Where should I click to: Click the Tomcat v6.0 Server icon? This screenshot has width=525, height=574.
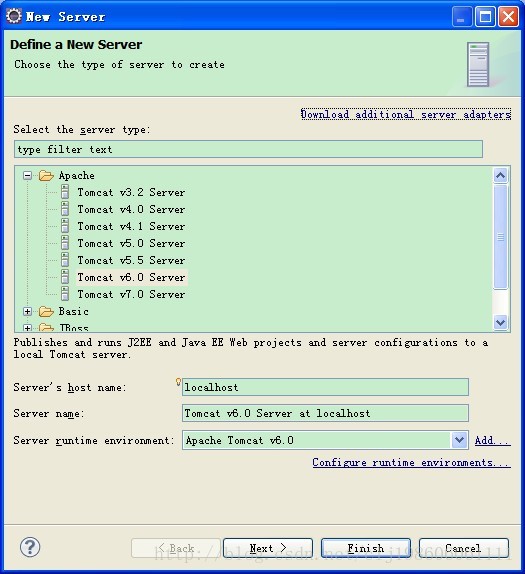pos(65,277)
